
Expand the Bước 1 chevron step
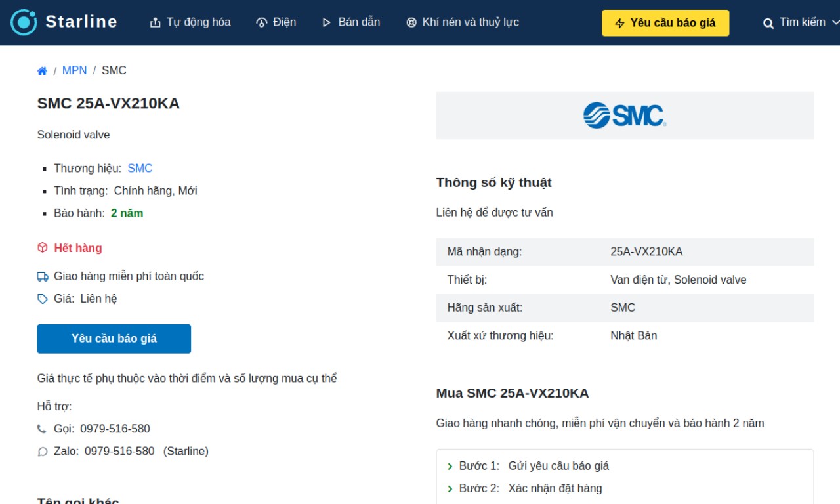(x=450, y=467)
